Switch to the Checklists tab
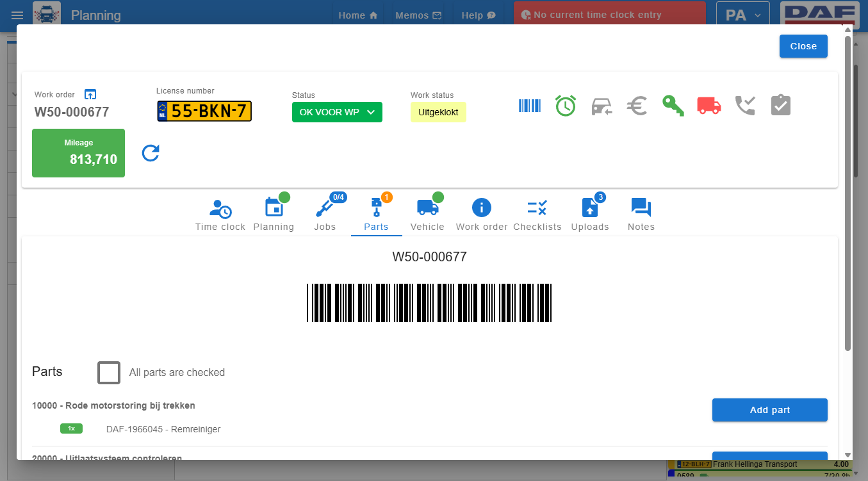Viewport: 868px width, 481px height. pyautogui.click(x=537, y=215)
